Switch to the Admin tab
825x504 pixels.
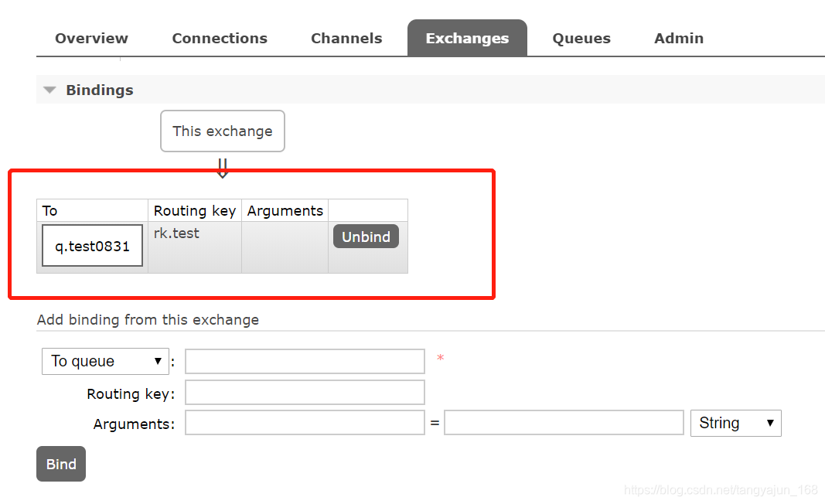(679, 39)
